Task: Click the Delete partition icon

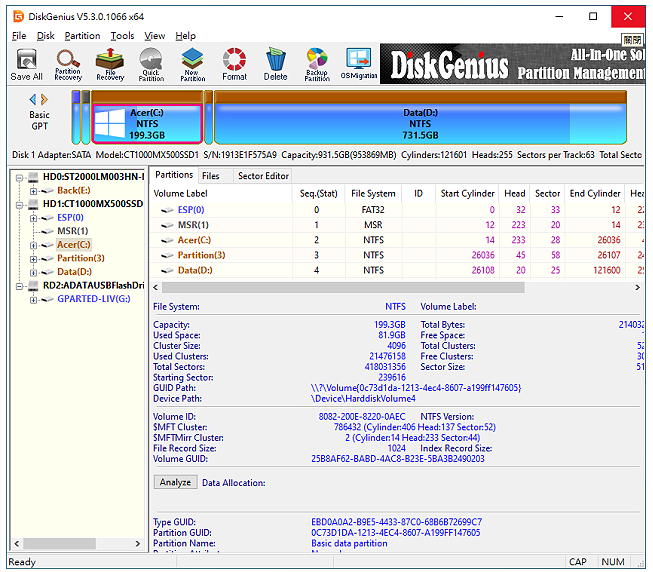Action: point(275,64)
